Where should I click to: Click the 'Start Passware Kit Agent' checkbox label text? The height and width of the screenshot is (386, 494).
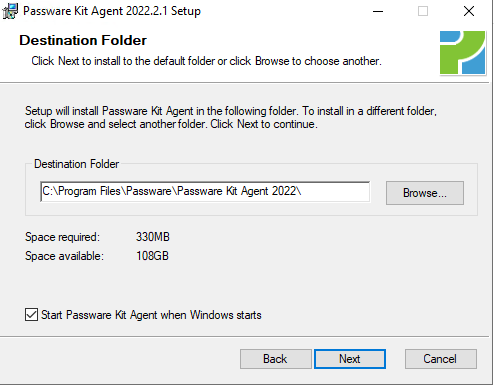click(151, 315)
